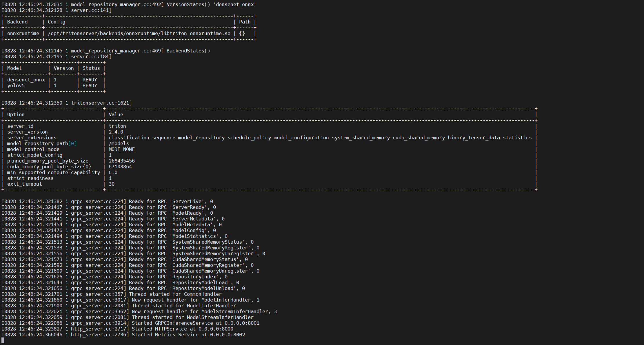
Task: Click the Backend column header
Action: pos(17,22)
